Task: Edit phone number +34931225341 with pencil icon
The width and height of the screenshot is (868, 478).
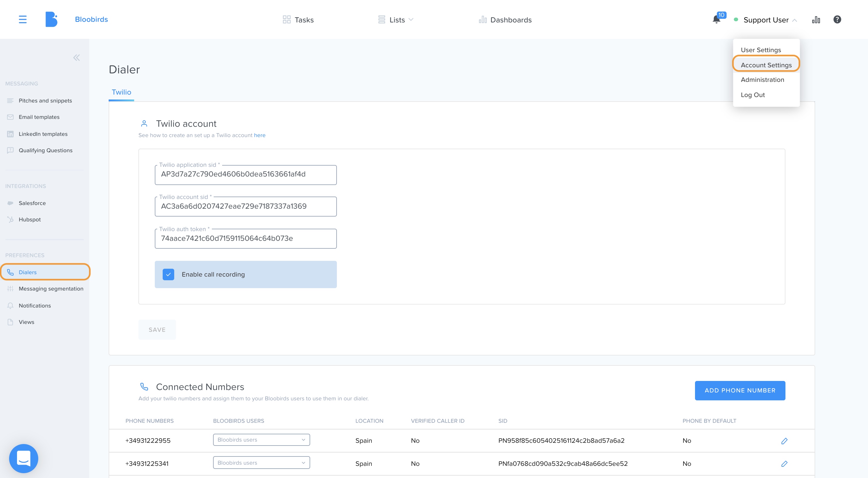Action: (784, 463)
